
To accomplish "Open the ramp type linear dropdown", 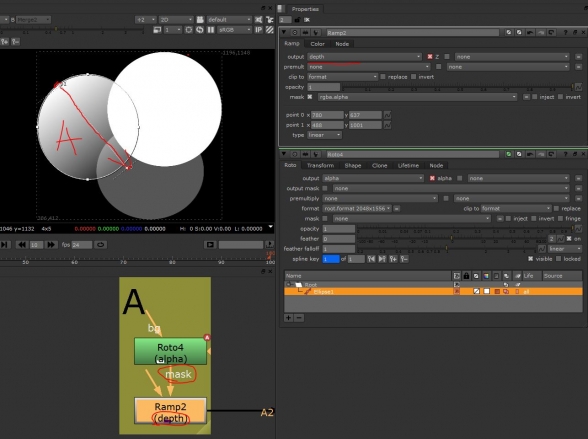I will point(324,135).
